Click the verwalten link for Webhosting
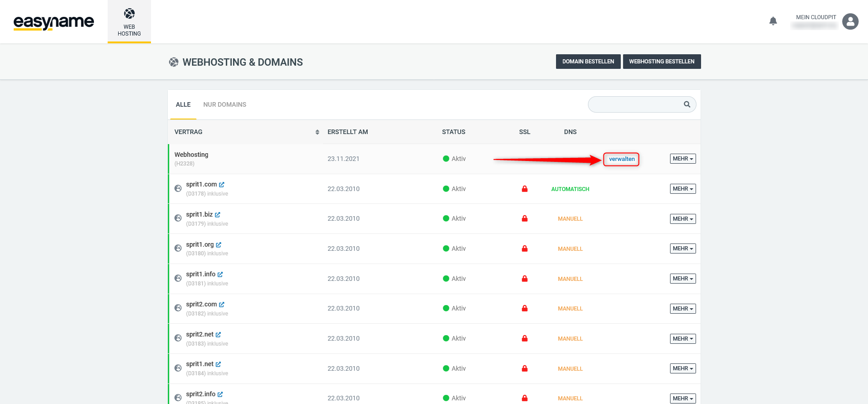The height and width of the screenshot is (404, 868). [x=621, y=159]
